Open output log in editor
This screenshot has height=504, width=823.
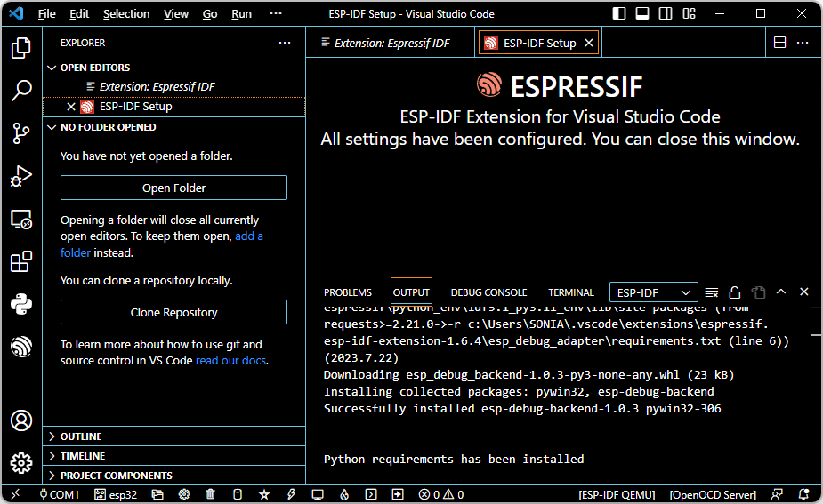tap(758, 292)
